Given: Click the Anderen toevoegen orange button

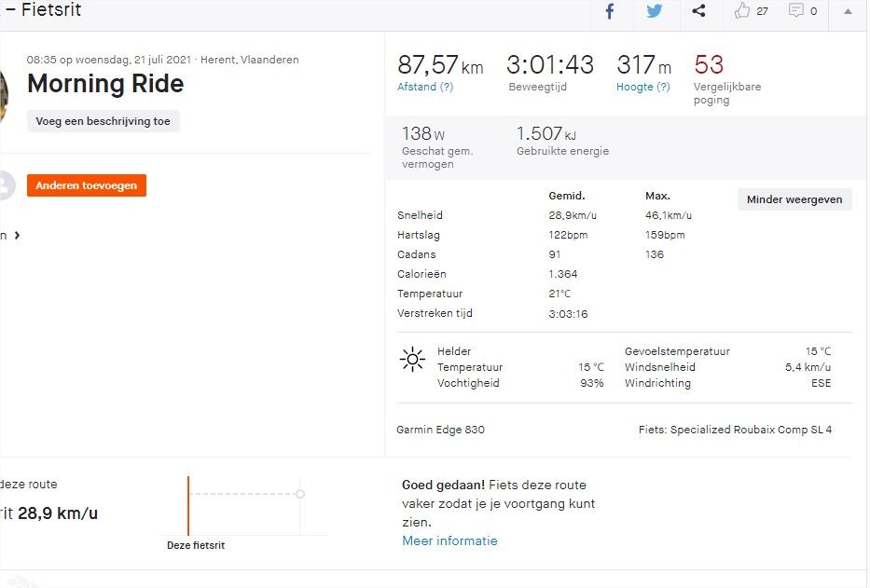Looking at the screenshot, I should point(87,185).
